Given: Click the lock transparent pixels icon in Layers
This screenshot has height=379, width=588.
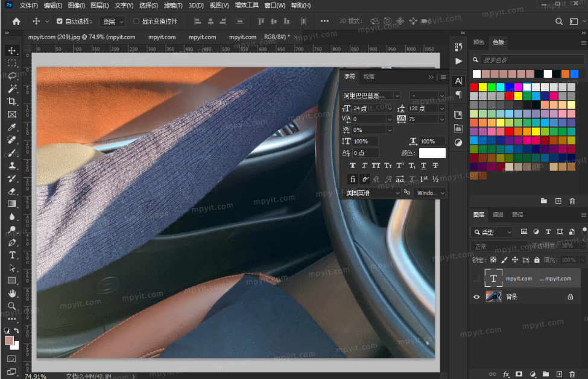Looking at the screenshot, I should pyautogui.click(x=493, y=260).
